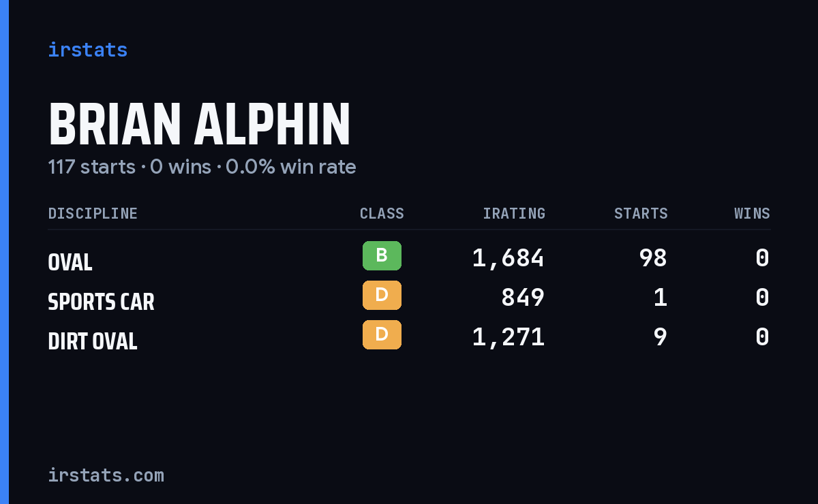Click the blue accent bar at left edge
The width and height of the screenshot is (818, 504).
4,252
